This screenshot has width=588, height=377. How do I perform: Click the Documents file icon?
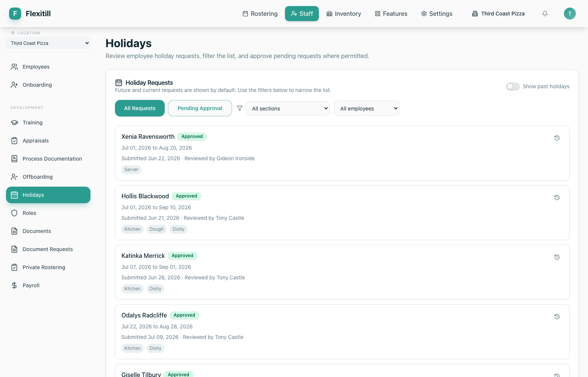coord(14,231)
